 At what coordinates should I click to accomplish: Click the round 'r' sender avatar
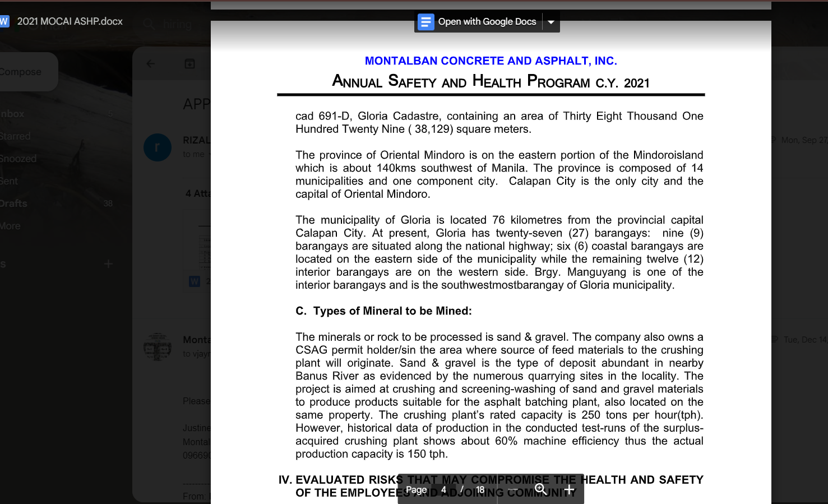click(158, 147)
